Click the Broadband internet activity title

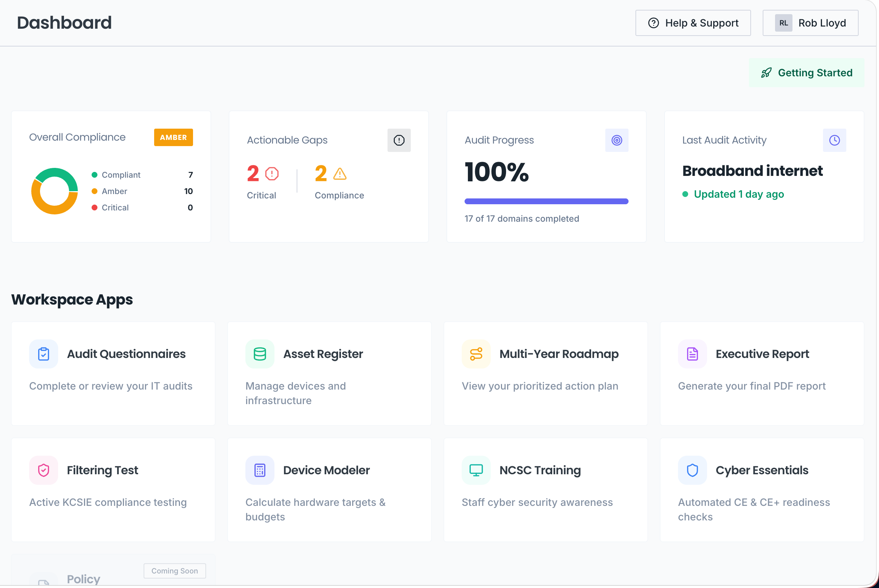point(752,171)
